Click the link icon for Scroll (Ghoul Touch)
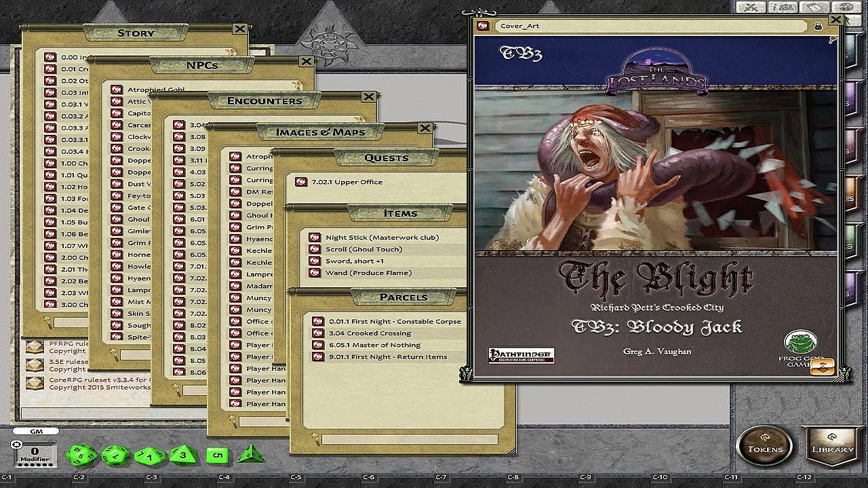Image resolution: width=868 pixels, height=488 pixels. point(314,249)
